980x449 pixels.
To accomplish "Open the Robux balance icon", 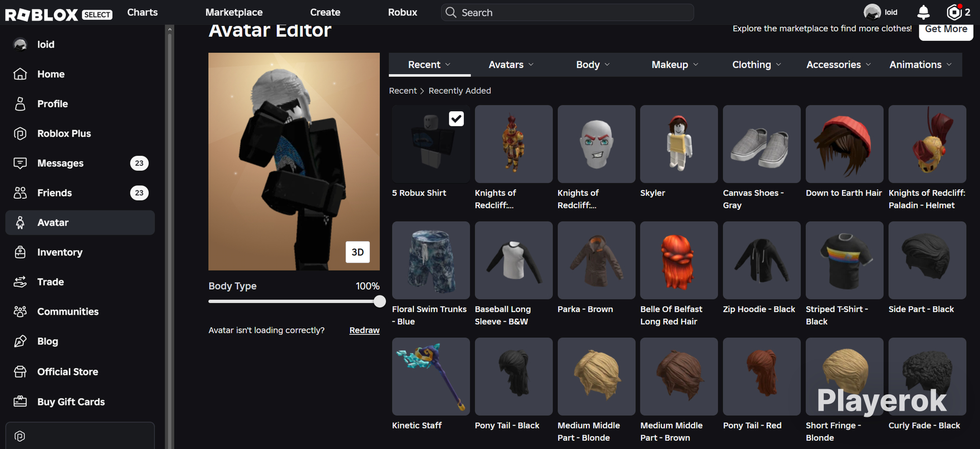I will coord(953,12).
